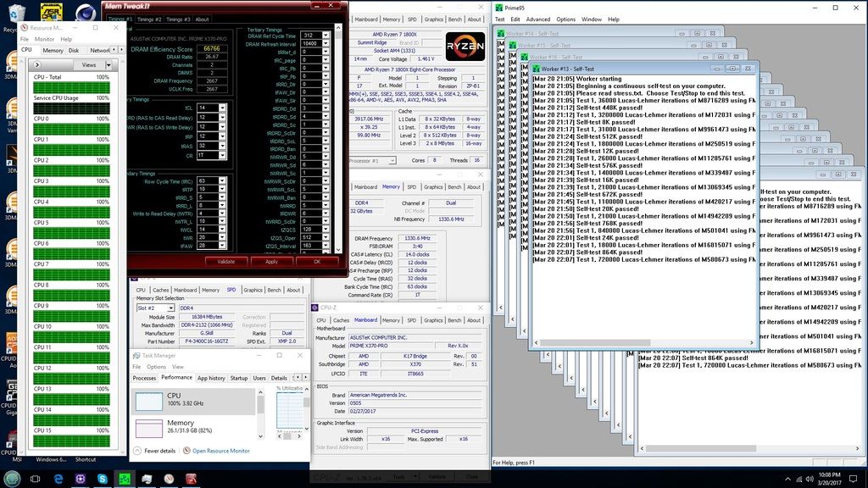Open the Options menu in Prime95
The width and height of the screenshot is (868, 488).
coord(565,19)
